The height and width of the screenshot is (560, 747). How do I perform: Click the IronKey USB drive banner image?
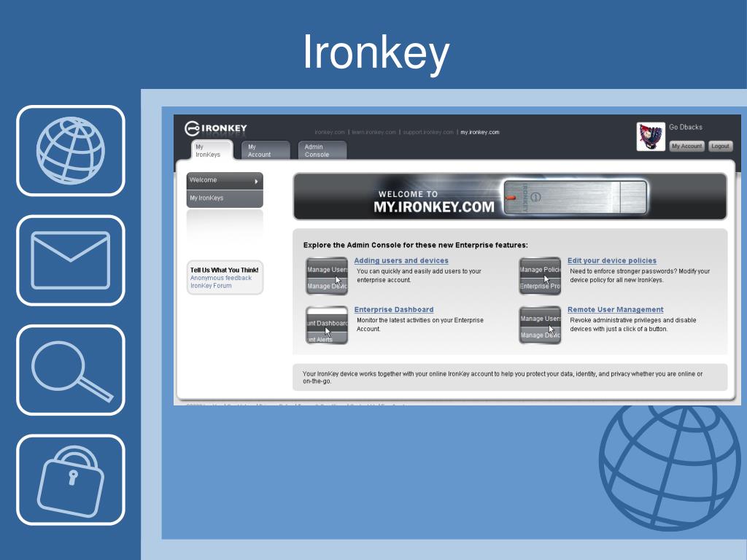pyautogui.click(x=576, y=197)
